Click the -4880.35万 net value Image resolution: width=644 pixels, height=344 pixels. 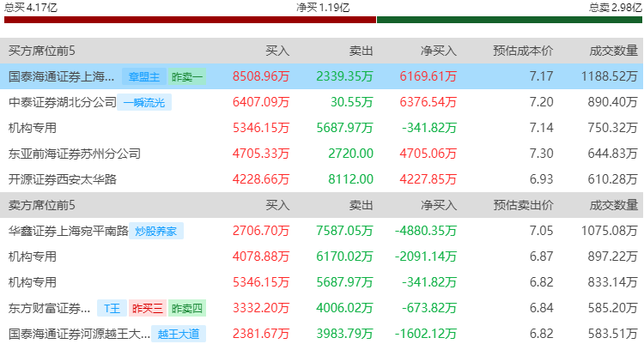[426, 231]
